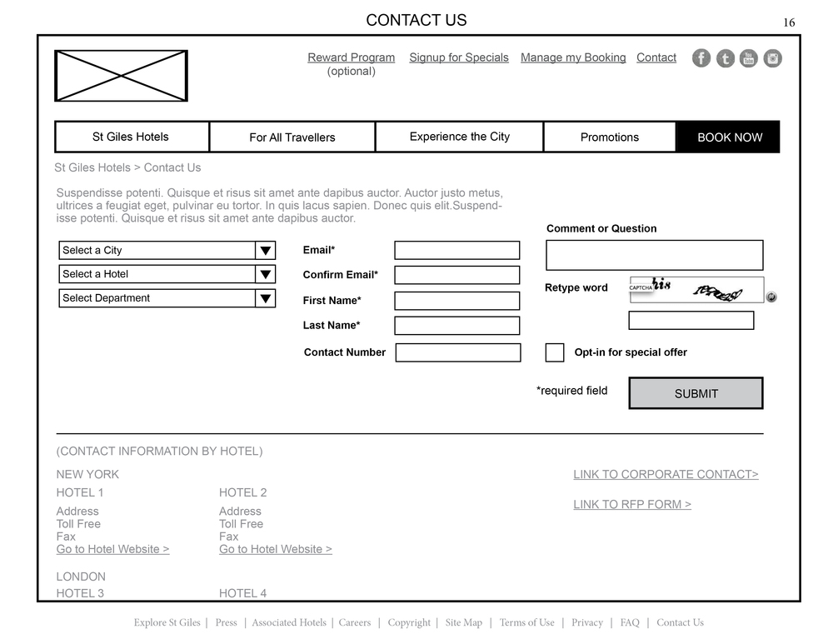Open Associated Hotels footer link

[289, 622]
